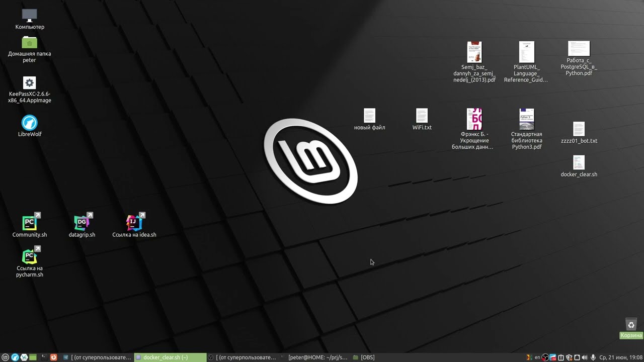Image resolution: width=644 pixels, height=362 pixels.
Task: Open the clock showing Ср, 21 июн, 19:08
Action: coord(620,357)
